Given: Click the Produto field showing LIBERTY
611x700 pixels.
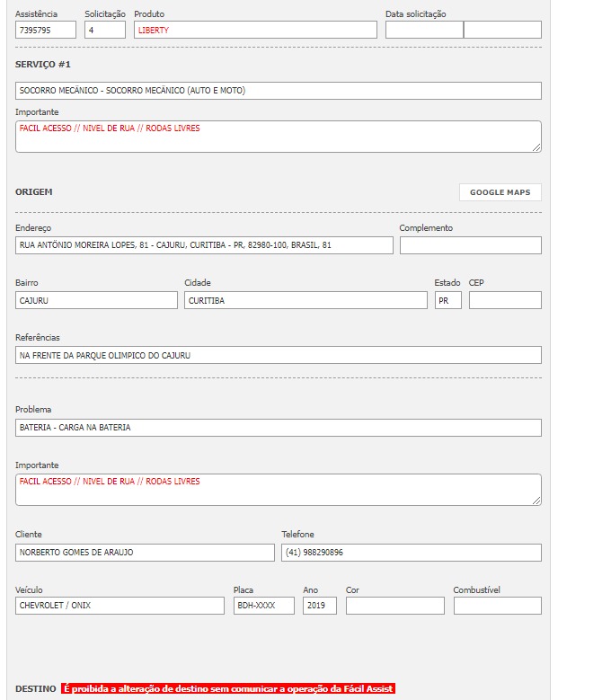Looking at the screenshot, I should (255, 30).
